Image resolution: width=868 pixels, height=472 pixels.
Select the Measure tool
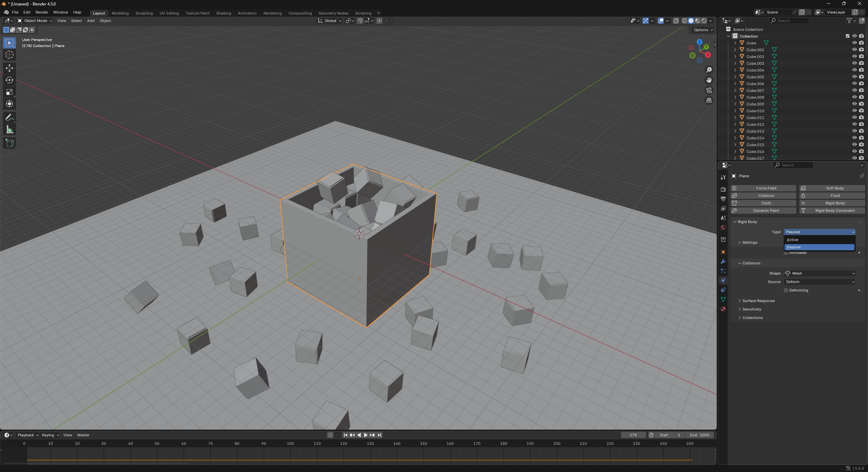tap(9, 130)
